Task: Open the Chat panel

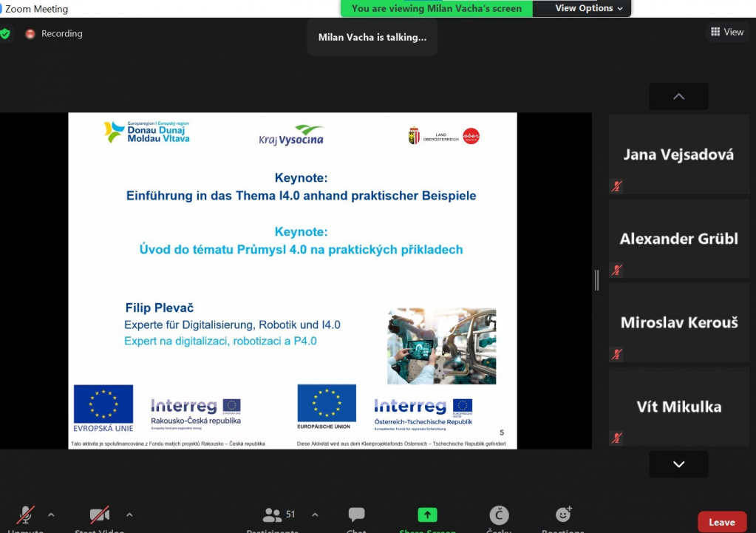Action: tap(356, 519)
